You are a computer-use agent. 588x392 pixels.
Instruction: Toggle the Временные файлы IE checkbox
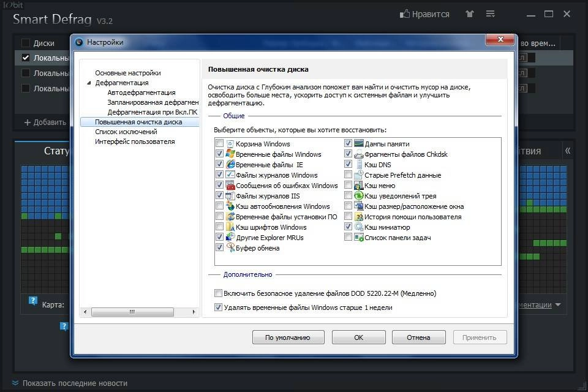(x=219, y=164)
